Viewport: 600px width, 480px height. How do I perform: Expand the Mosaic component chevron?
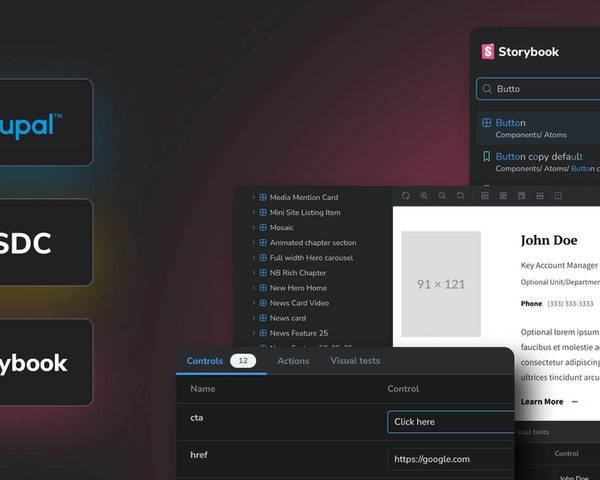pos(253,227)
